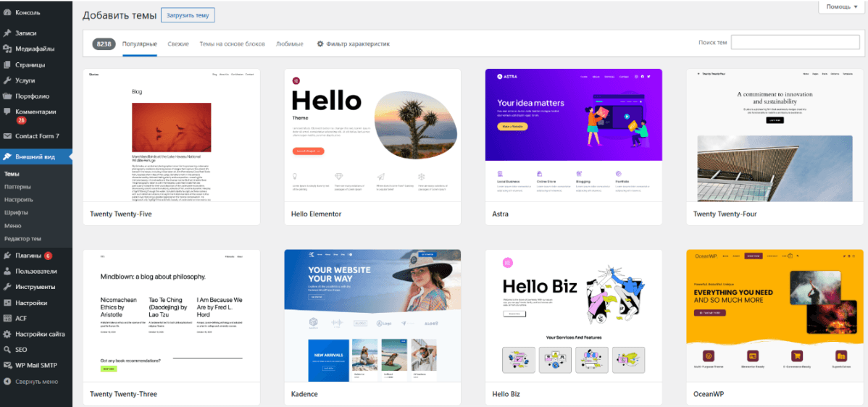Click the Медиафайлы media icon
The image size is (868, 407).
point(7,49)
